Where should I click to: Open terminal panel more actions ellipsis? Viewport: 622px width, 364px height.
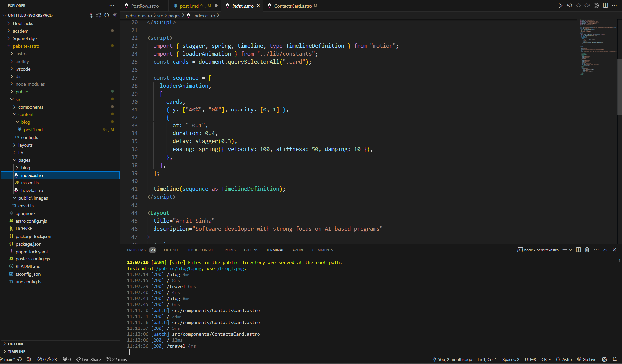click(x=596, y=250)
